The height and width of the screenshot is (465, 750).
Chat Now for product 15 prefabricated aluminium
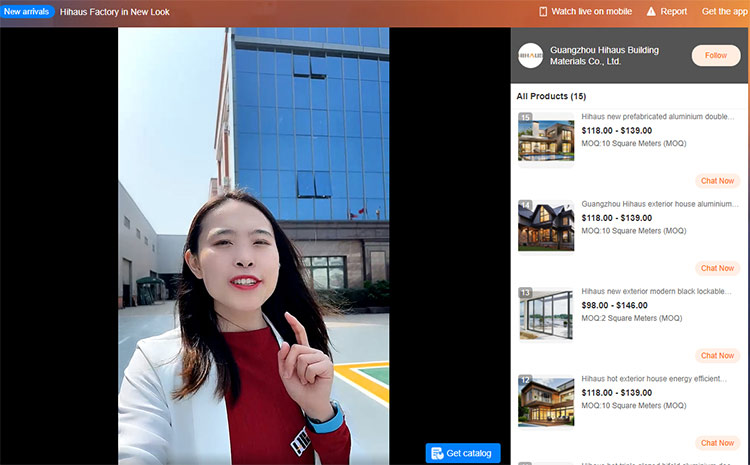[x=717, y=181]
